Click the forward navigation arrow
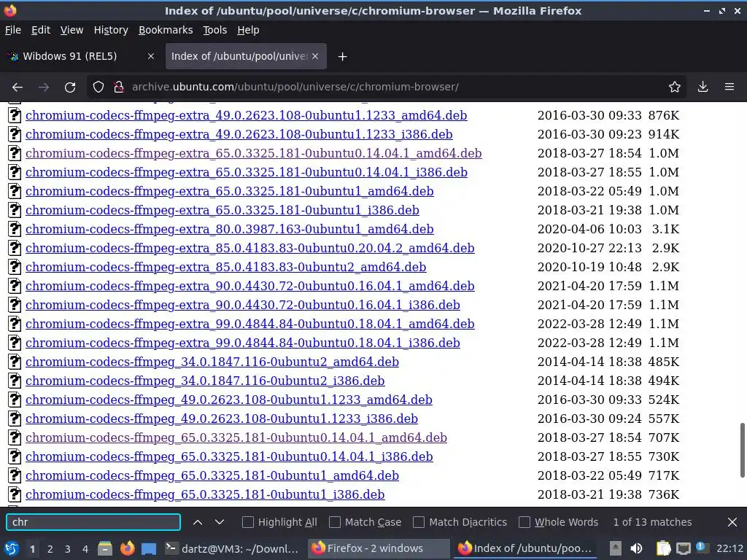 (44, 87)
